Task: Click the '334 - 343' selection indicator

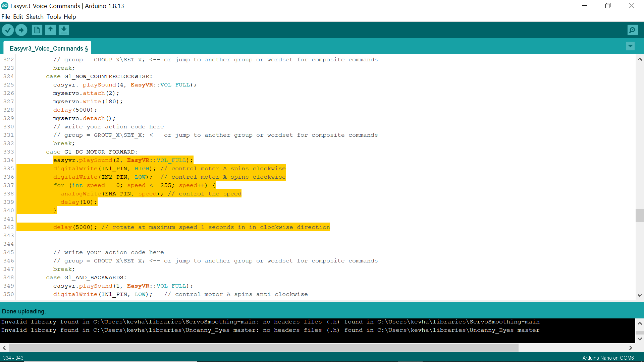Action: coord(13,358)
